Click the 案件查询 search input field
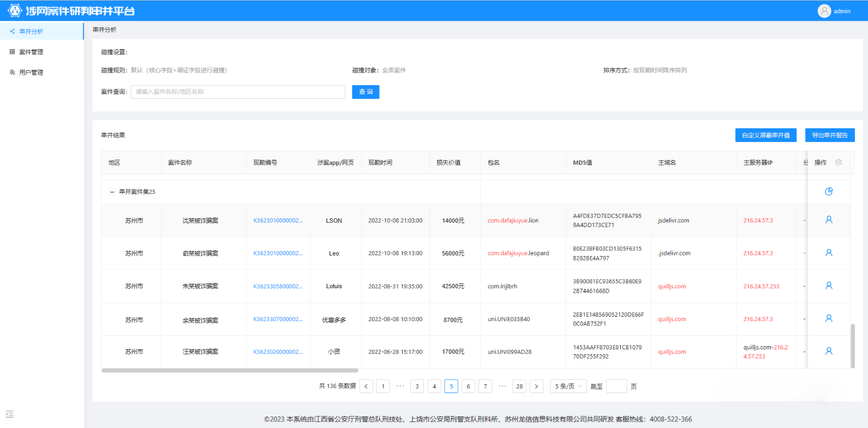Viewport: 868px width, 428px height. pyautogui.click(x=237, y=92)
